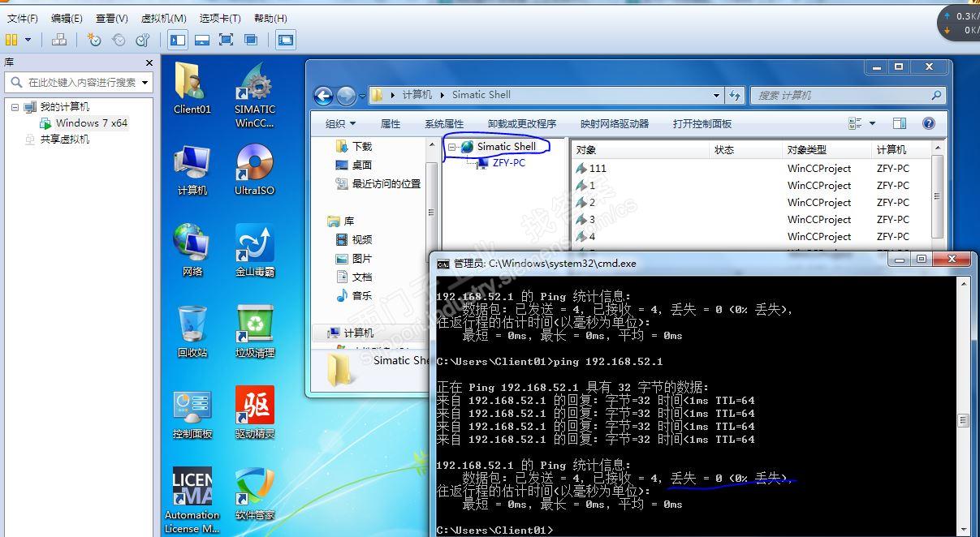Screen dimensions: 980x537
Task: Expand the power options dropdown arrow
Action: tap(28, 40)
